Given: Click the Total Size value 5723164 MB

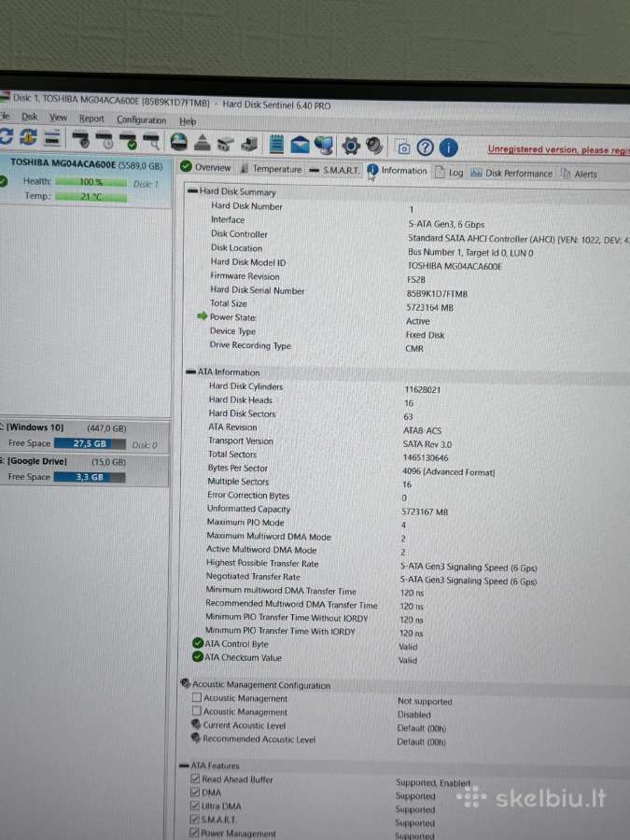Looking at the screenshot, I should tap(429, 307).
